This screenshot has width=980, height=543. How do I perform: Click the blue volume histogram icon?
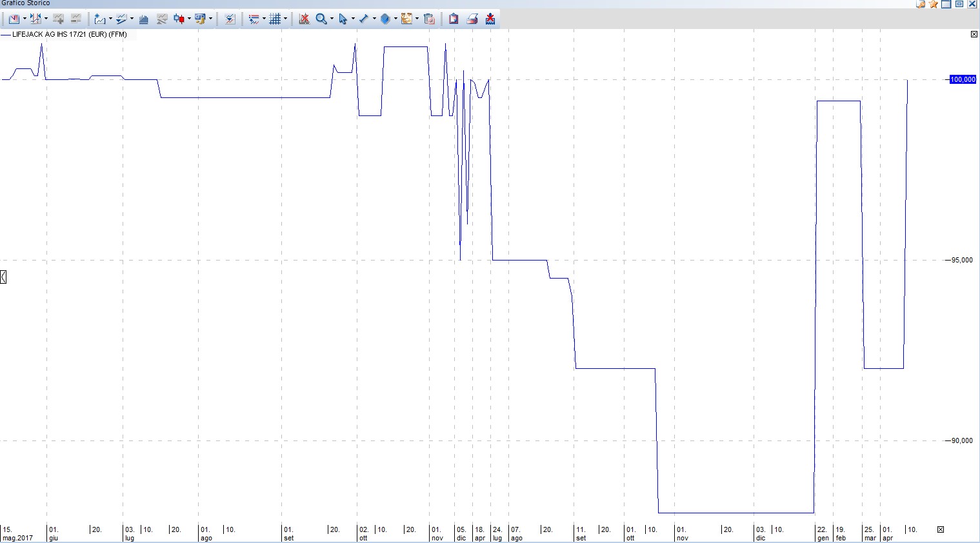(144, 19)
